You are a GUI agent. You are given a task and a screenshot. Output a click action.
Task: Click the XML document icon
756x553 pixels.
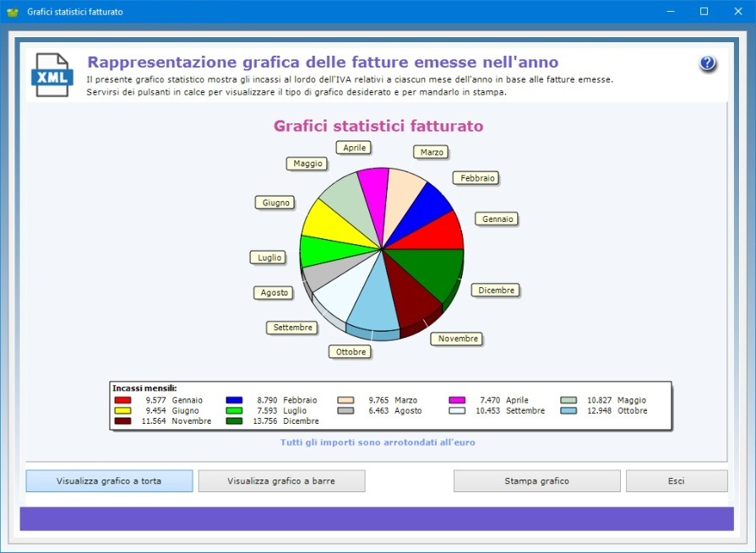pyautogui.click(x=52, y=74)
